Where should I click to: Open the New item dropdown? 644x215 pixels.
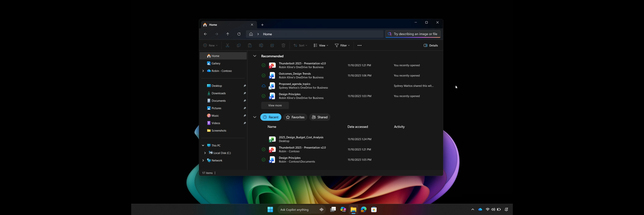pos(210,45)
